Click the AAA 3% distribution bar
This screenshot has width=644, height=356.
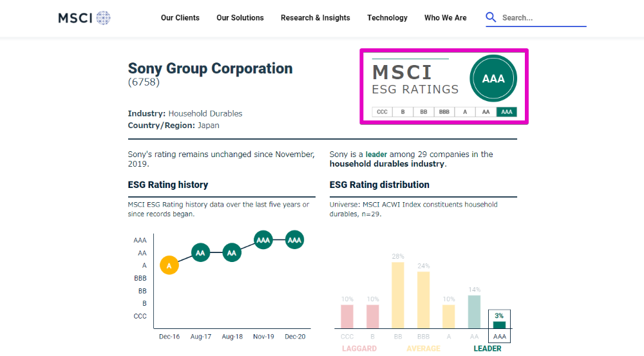(500, 325)
